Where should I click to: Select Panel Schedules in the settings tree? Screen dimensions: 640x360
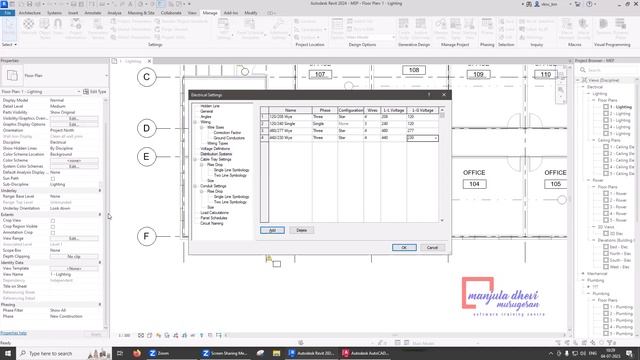(x=213, y=218)
